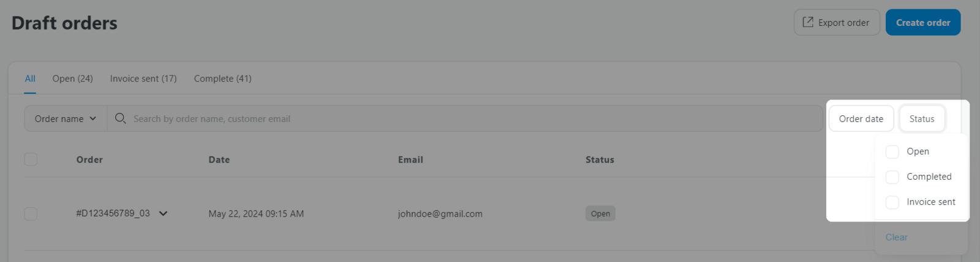Check the Open status checkbox

pos(892,152)
